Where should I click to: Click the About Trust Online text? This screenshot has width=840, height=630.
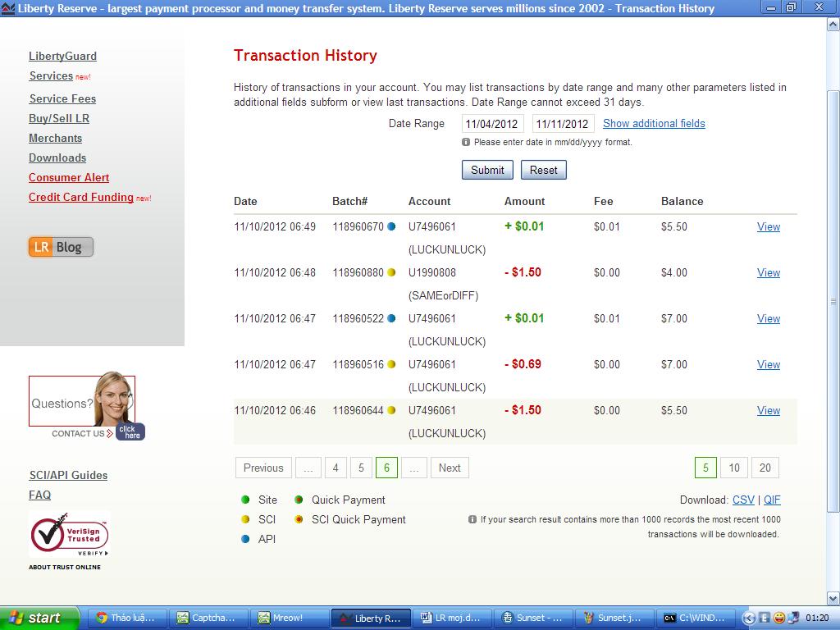coord(65,567)
